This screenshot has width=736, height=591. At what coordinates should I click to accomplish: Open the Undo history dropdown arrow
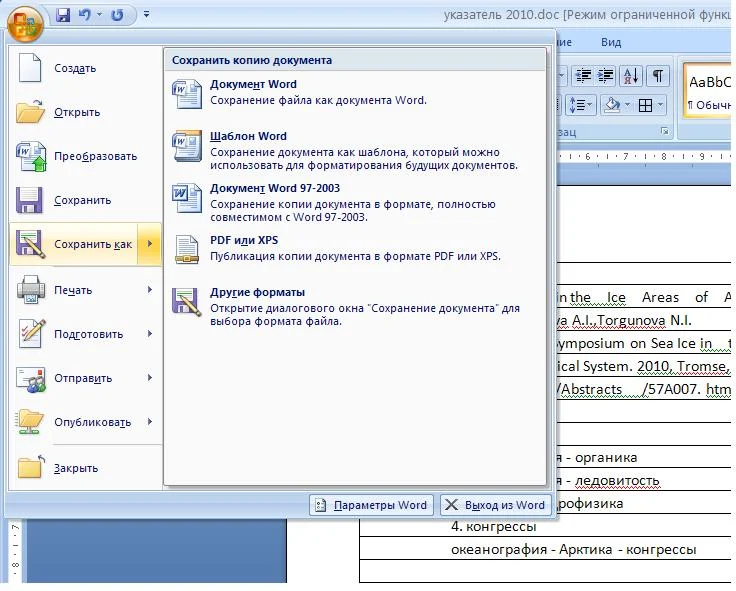[x=99, y=15]
